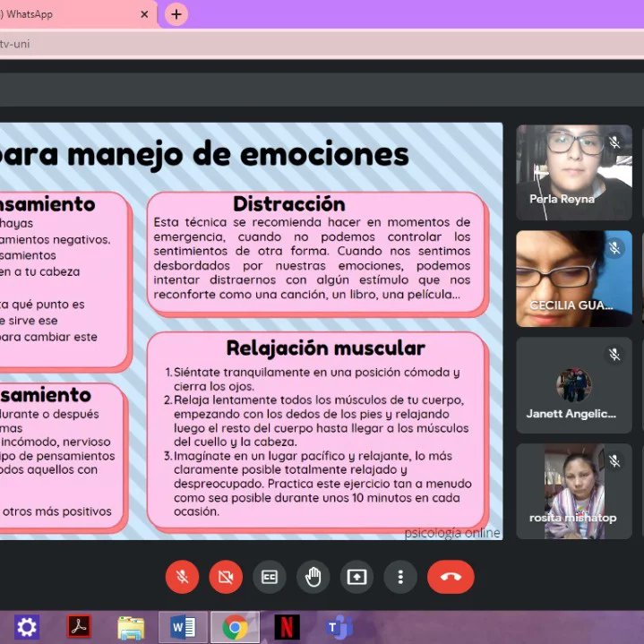Select rosita mishatop video tile

[x=574, y=491]
